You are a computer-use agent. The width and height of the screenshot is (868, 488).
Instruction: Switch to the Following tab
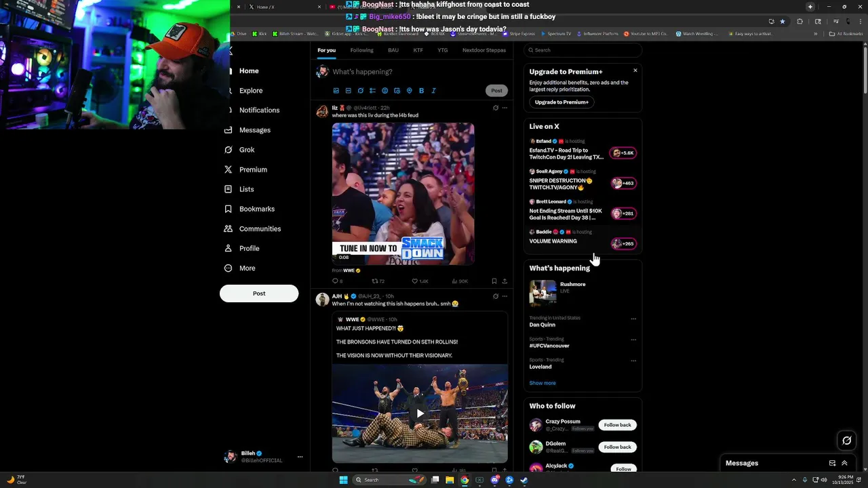click(361, 50)
